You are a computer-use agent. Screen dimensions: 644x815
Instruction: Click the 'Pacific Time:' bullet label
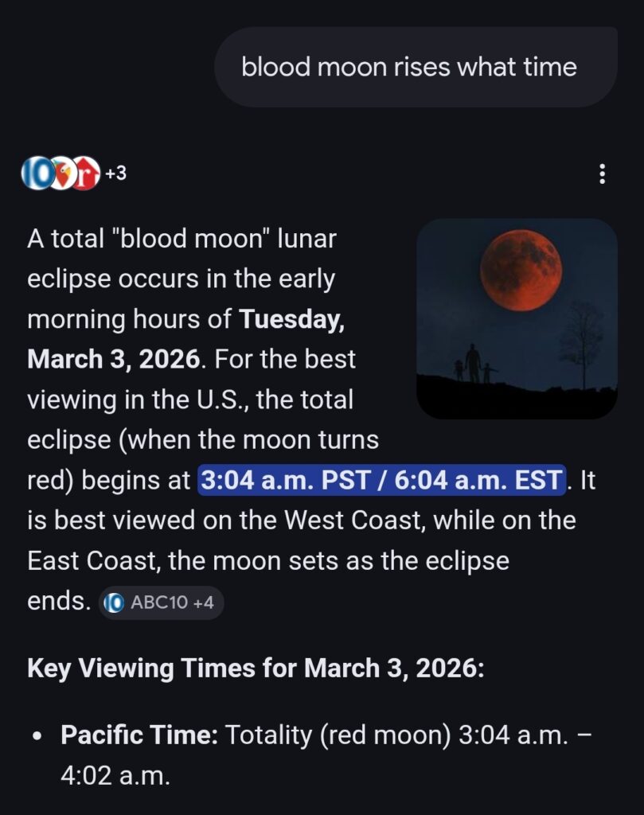(139, 735)
